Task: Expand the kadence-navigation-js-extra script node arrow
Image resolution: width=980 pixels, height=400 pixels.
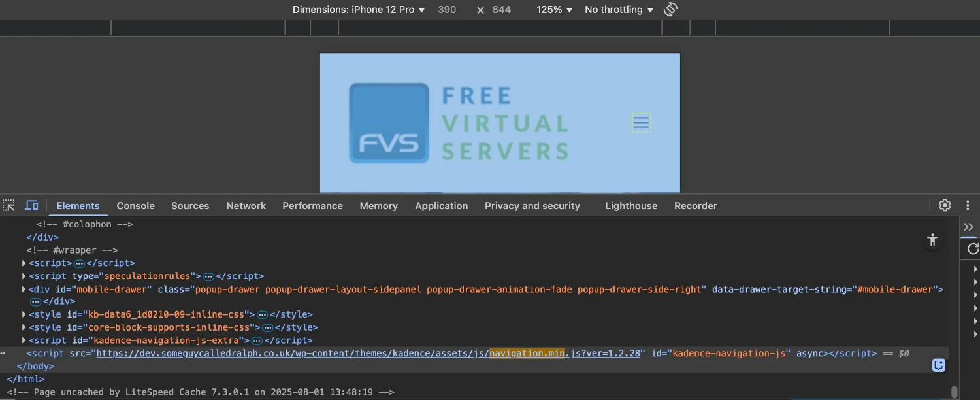Action: click(x=24, y=341)
